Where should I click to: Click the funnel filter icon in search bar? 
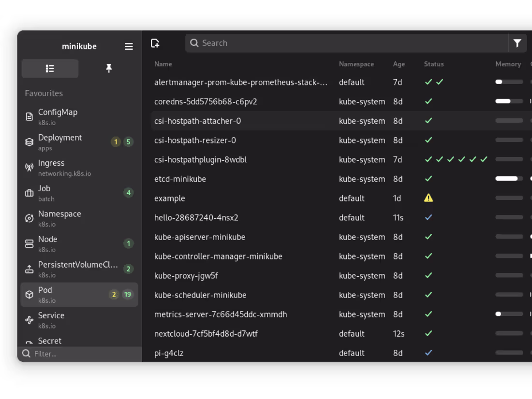(517, 43)
